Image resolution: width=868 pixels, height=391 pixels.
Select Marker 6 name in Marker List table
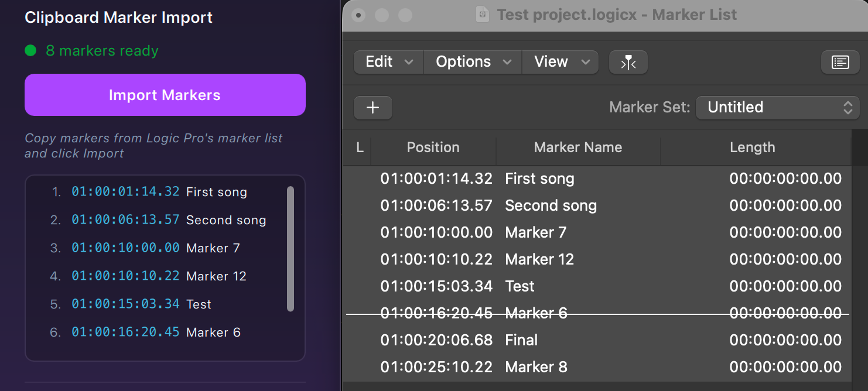[536, 313]
